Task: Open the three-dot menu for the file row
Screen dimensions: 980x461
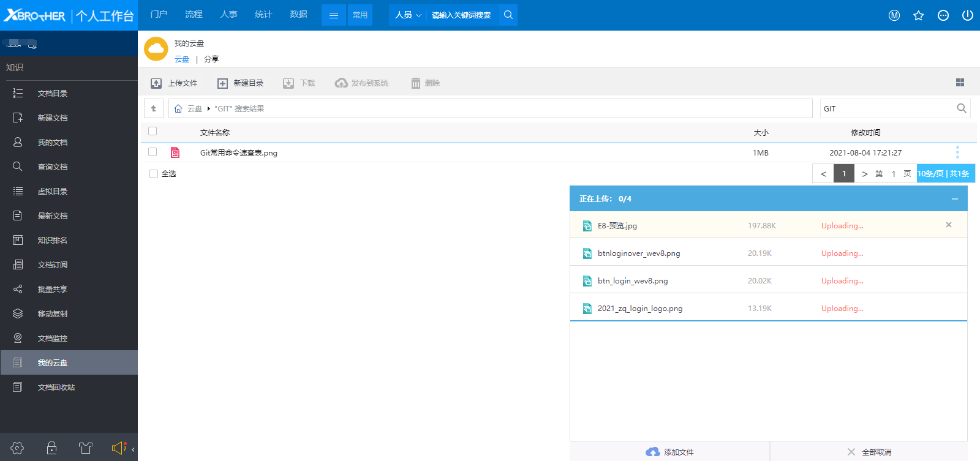Action: tap(957, 152)
